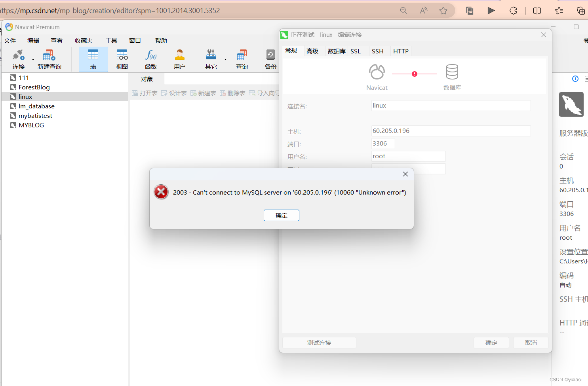
Task: Select the Table (表) toolbar icon
Action: click(x=93, y=59)
